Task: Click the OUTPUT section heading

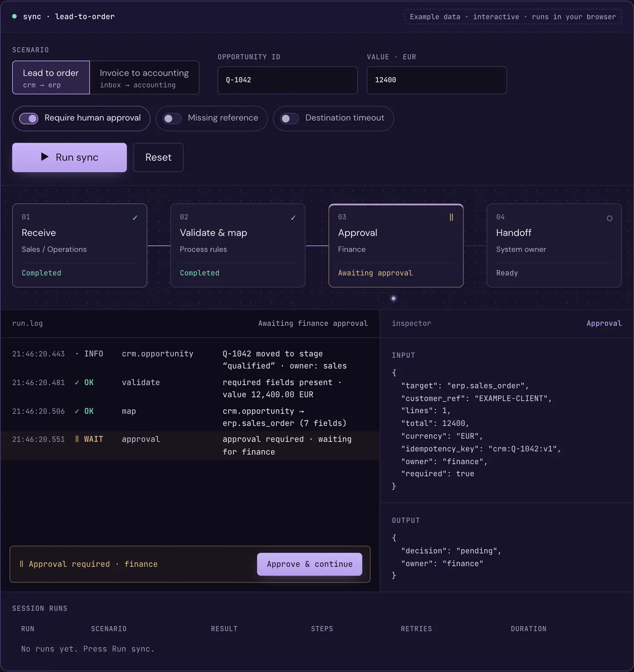Action: (406, 520)
